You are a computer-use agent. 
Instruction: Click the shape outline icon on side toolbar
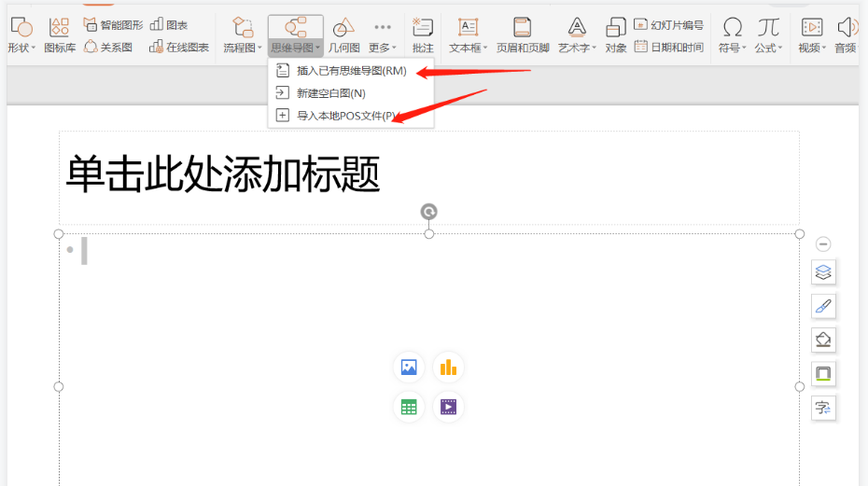(823, 374)
